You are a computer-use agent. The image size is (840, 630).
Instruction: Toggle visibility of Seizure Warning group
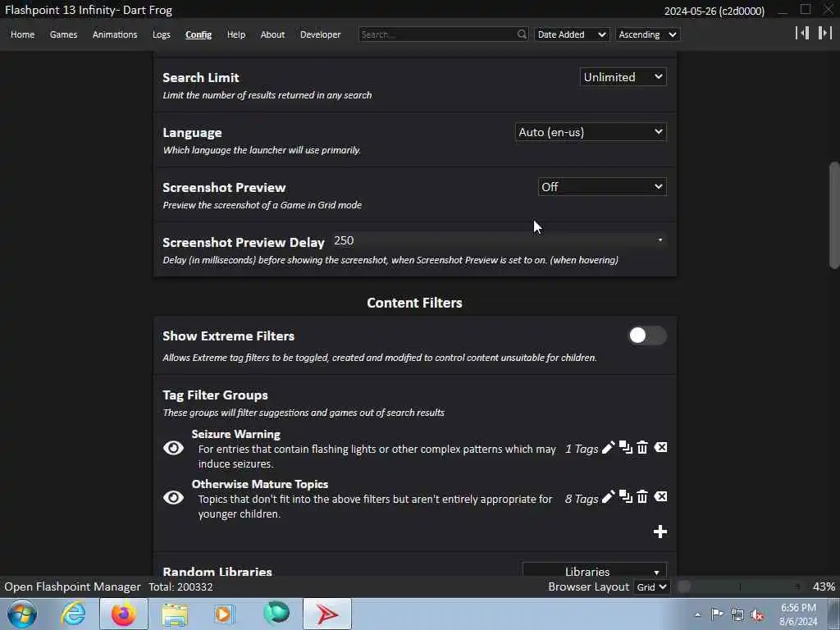[173, 448]
